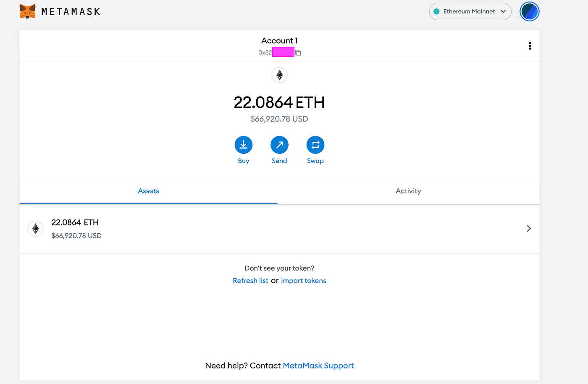Contact MetaMask Support via the link

[318, 366]
